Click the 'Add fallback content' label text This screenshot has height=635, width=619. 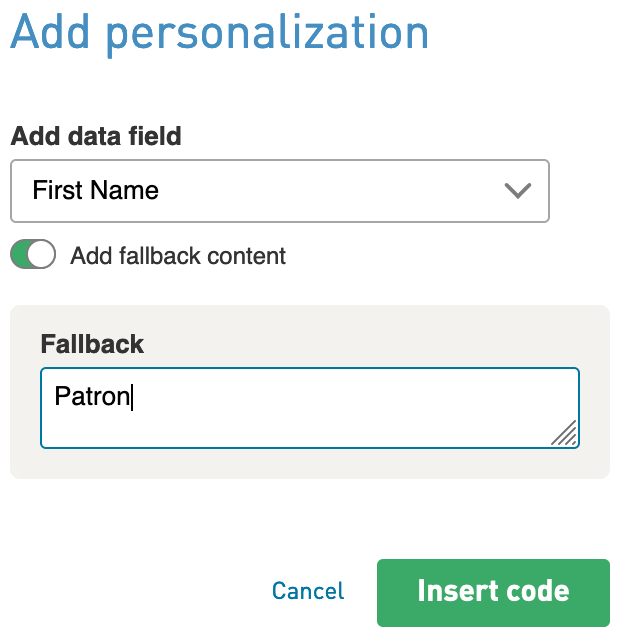pos(178,256)
